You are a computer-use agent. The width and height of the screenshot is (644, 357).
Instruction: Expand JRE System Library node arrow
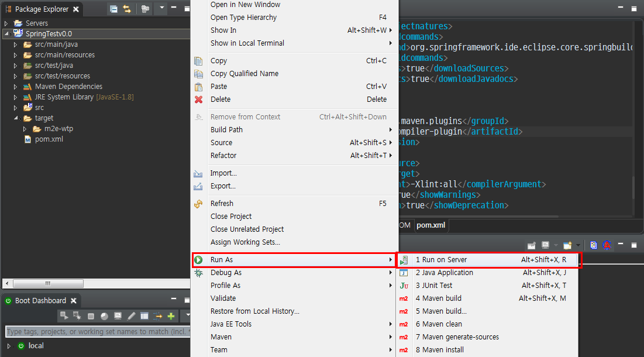[x=16, y=97]
